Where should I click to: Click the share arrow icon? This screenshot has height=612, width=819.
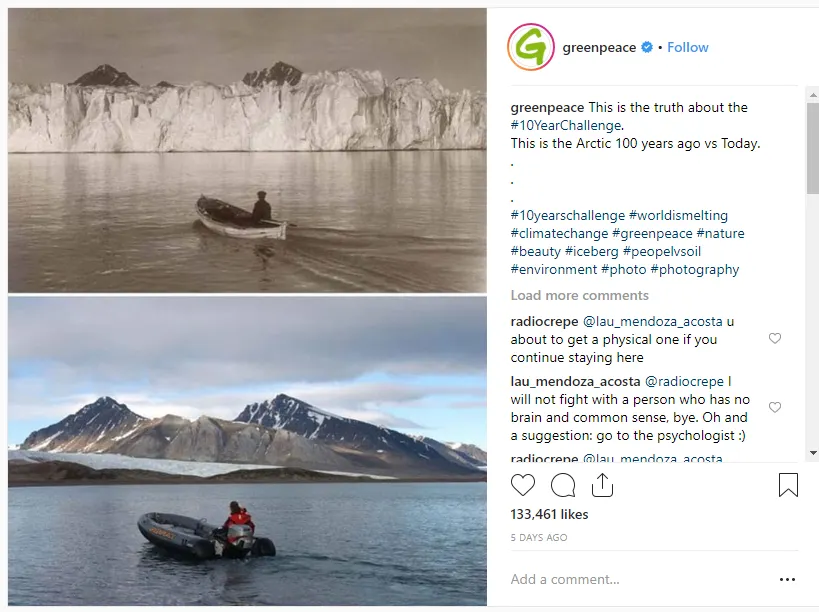[602, 486]
